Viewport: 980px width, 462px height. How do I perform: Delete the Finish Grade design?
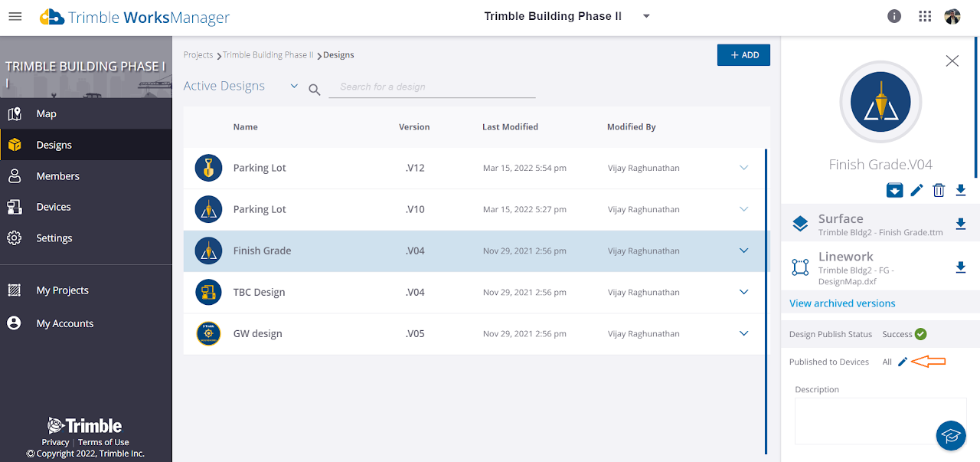click(x=939, y=190)
